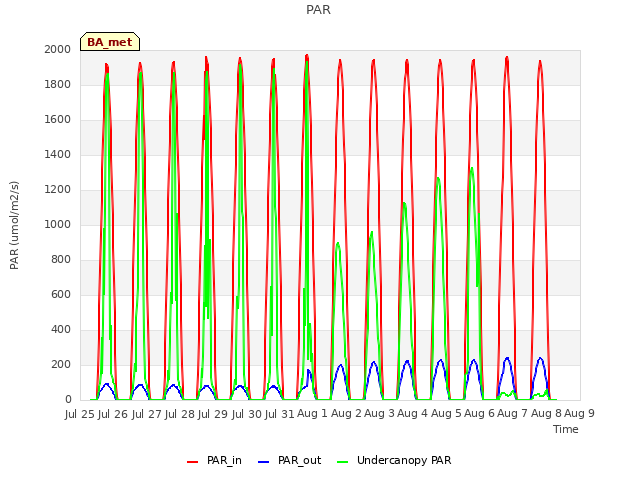Viewport: 640px width, 480px height.
Task: Toggle the PAR_in legend entry
Action: pos(214,460)
